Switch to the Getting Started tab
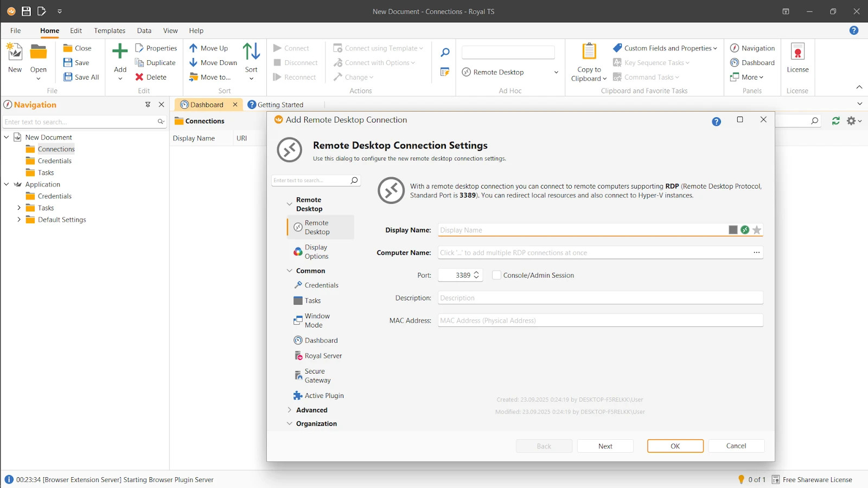The width and height of the screenshot is (868, 488). 280,105
